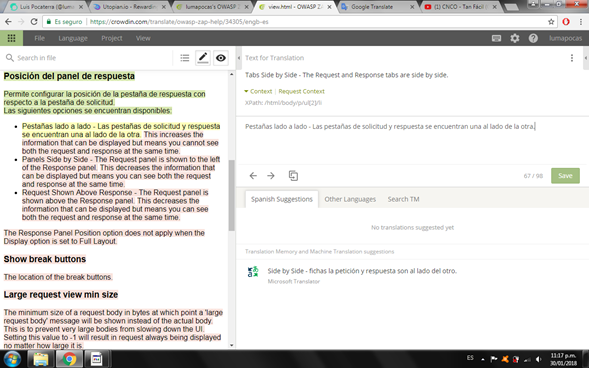This screenshot has height=368, width=589.
Task: Show the strings list view
Action: [184, 58]
